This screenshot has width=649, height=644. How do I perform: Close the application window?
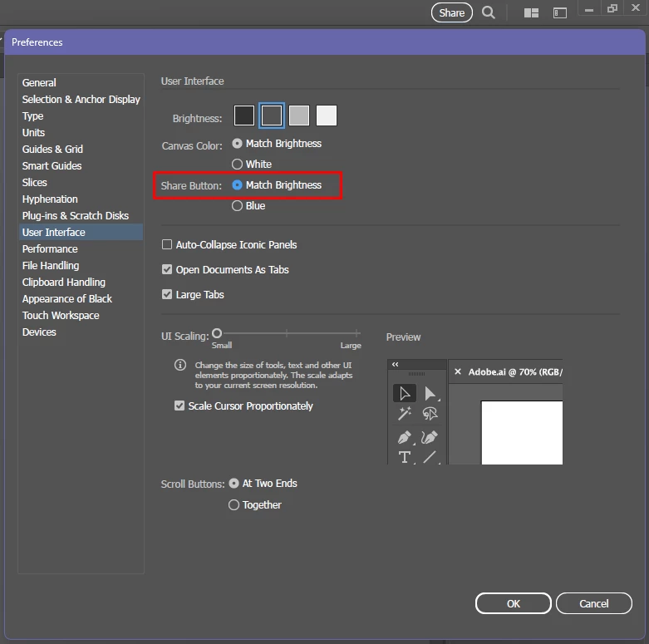(x=636, y=7)
